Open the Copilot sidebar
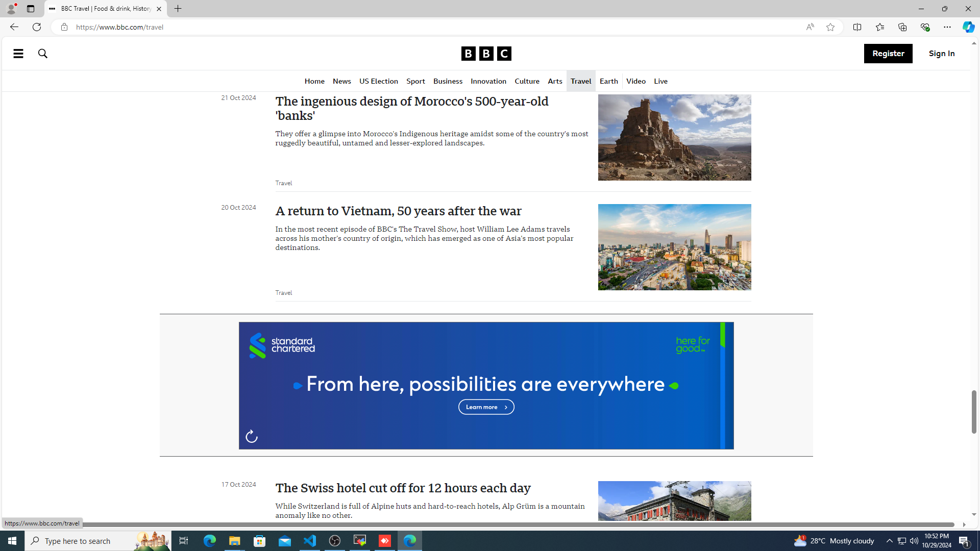Viewport: 980px width, 551px height. tap(968, 27)
